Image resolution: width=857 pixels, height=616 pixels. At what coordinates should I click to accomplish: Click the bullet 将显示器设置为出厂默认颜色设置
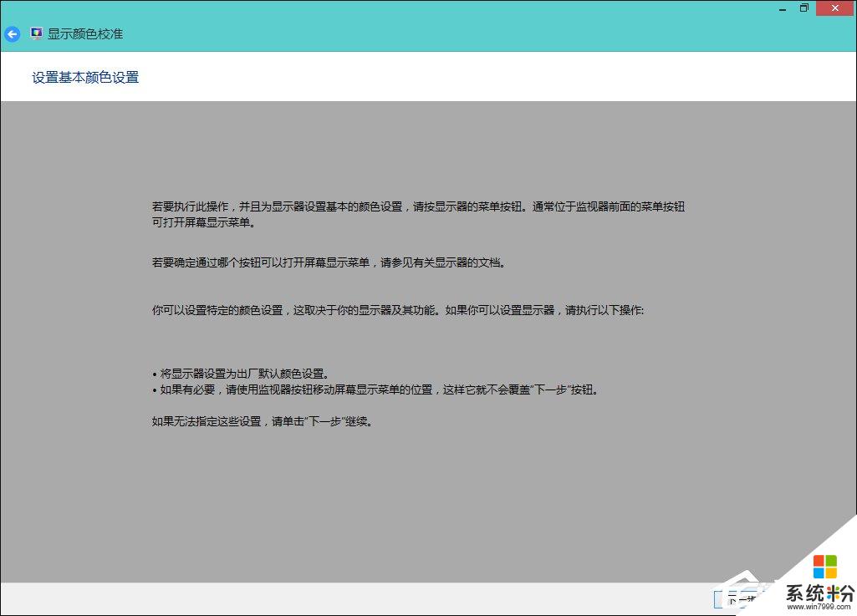(240, 374)
